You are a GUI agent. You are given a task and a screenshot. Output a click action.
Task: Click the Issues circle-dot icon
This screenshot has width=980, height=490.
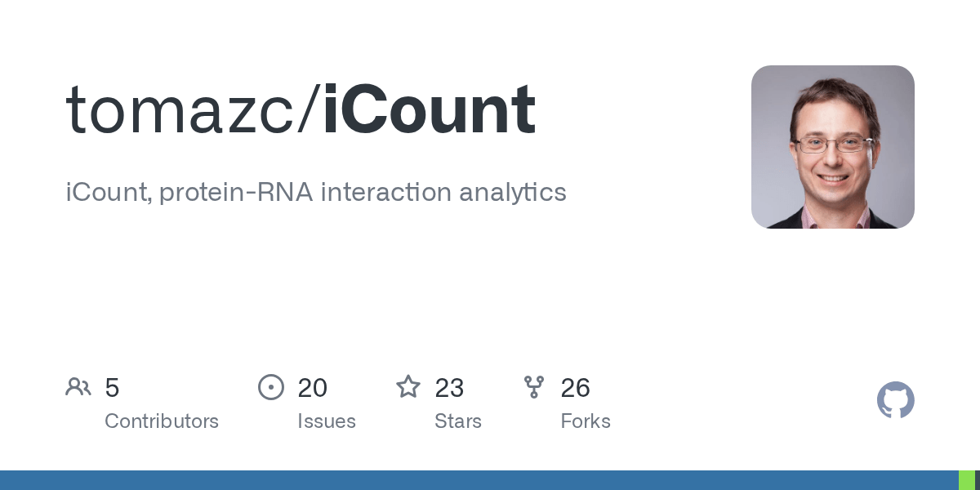click(271, 387)
